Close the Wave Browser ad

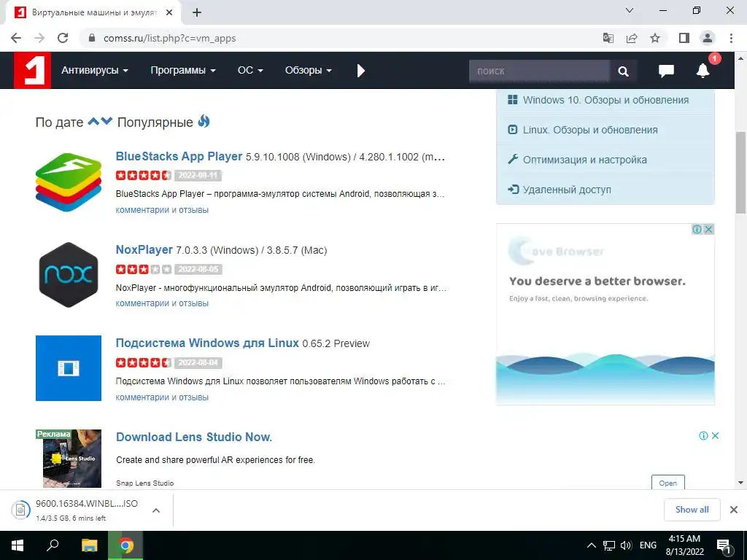click(x=708, y=229)
